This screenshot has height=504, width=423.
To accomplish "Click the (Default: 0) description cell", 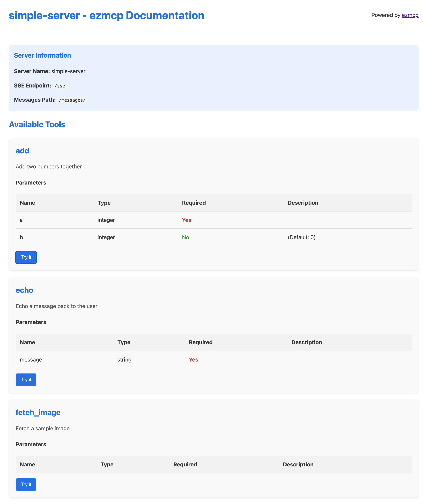I will pos(301,237).
